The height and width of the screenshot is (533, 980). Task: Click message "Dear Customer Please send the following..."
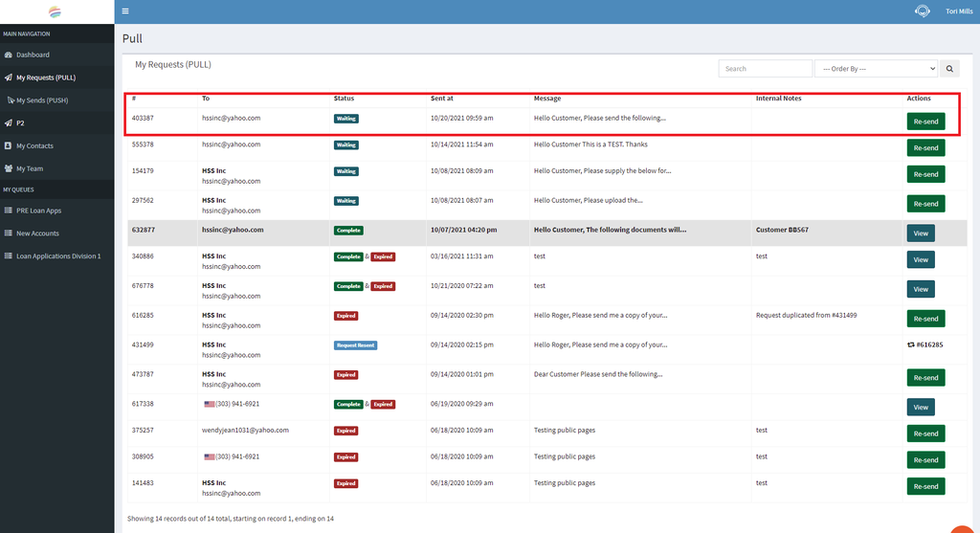598,374
